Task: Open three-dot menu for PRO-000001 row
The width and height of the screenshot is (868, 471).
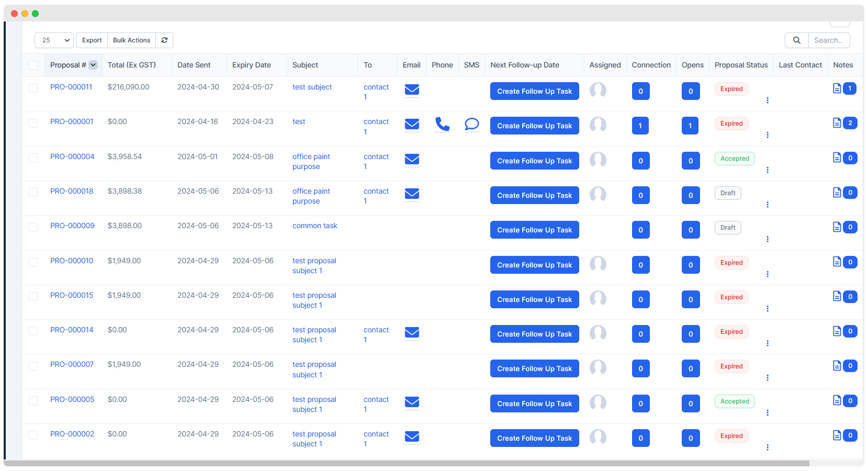Action: click(x=768, y=135)
